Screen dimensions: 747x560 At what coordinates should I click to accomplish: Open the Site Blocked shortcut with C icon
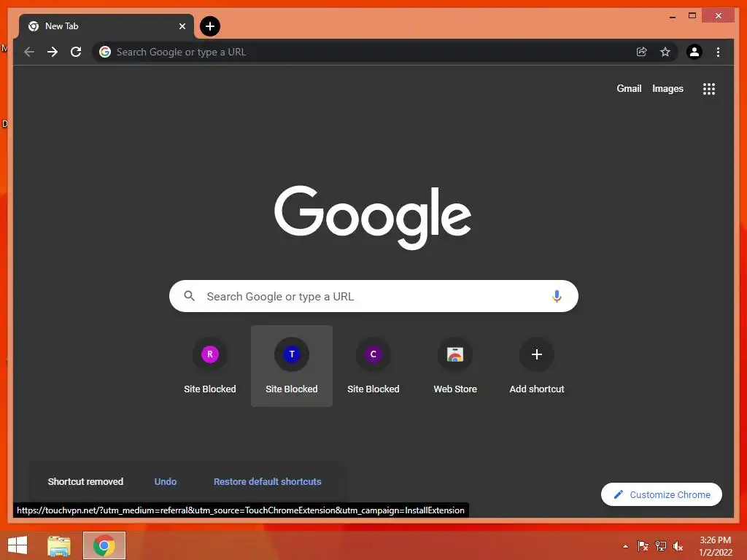(x=373, y=366)
